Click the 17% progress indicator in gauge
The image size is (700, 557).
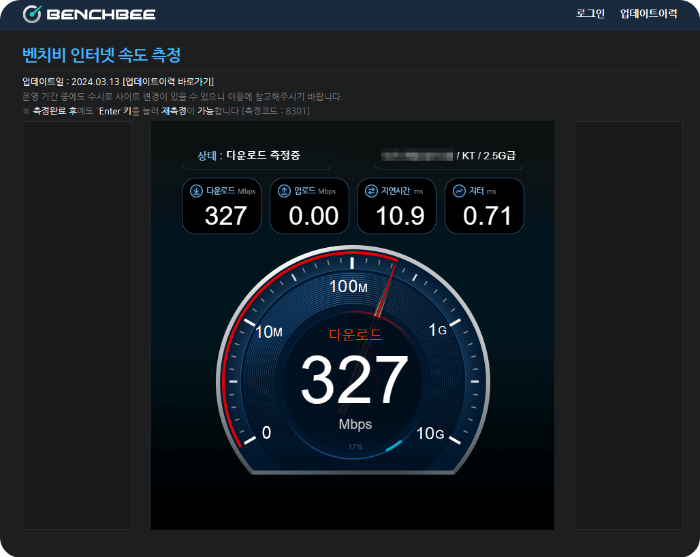[355, 447]
